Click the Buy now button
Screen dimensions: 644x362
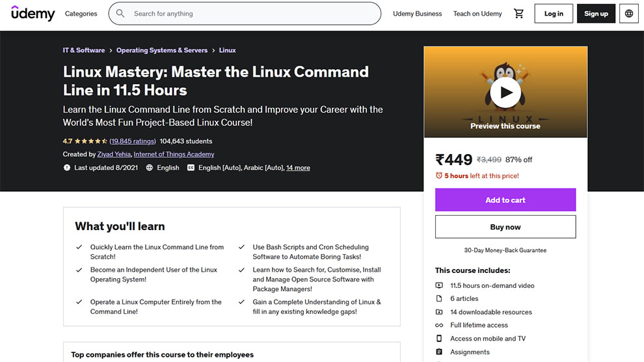point(505,227)
